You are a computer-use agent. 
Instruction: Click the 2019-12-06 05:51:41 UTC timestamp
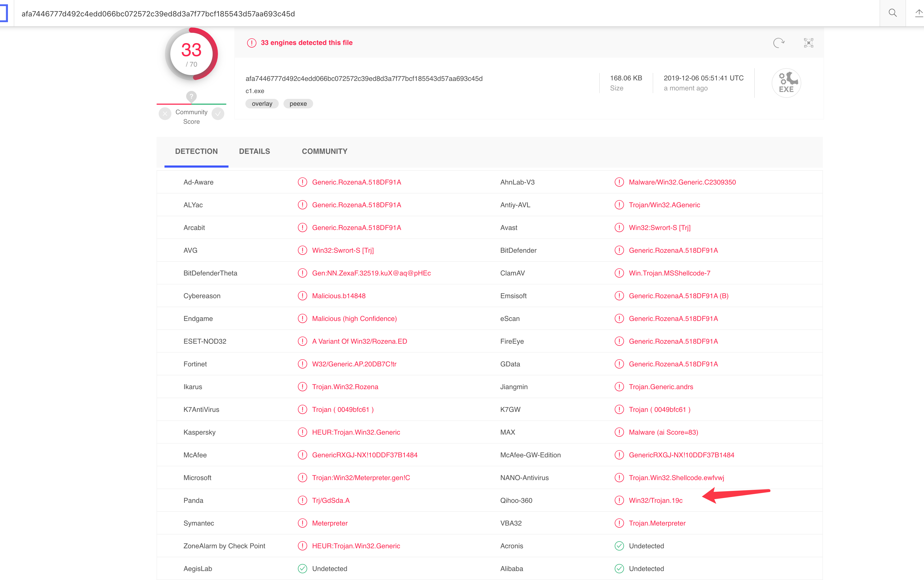704,78
